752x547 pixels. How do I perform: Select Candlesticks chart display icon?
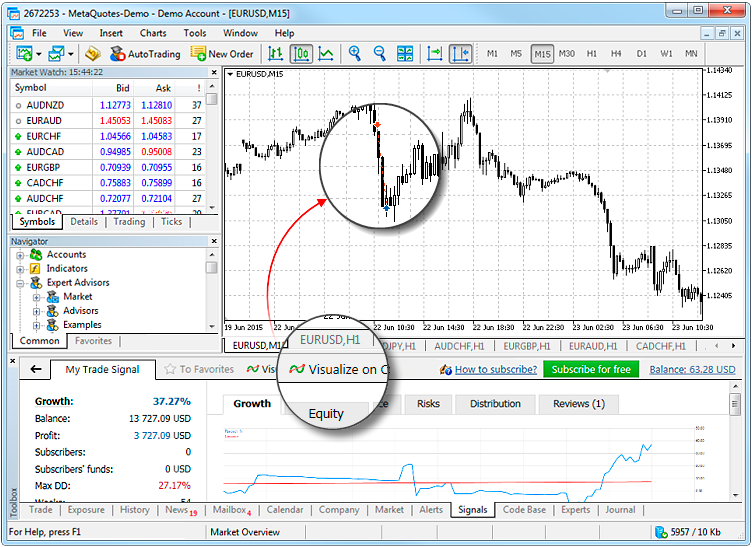click(301, 54)
